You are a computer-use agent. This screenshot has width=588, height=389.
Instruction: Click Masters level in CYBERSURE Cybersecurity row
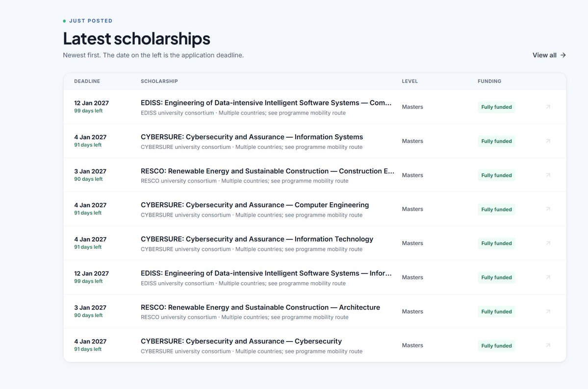(412, 345)
